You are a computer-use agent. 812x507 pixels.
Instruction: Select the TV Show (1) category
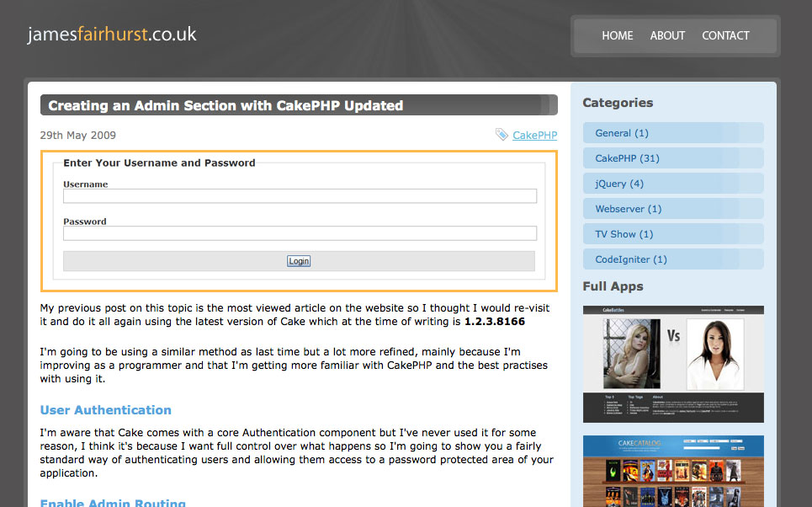click(x=624, y=234)
